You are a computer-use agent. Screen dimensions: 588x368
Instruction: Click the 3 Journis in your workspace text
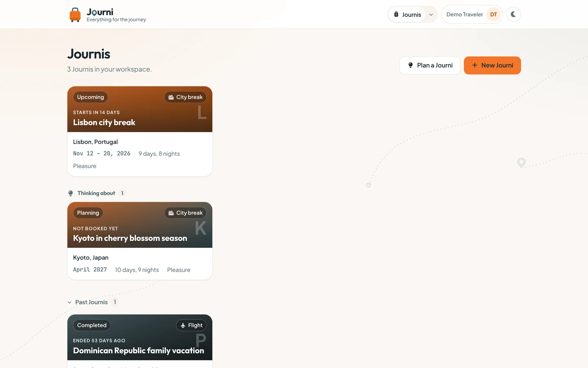[x=109, y=69]
